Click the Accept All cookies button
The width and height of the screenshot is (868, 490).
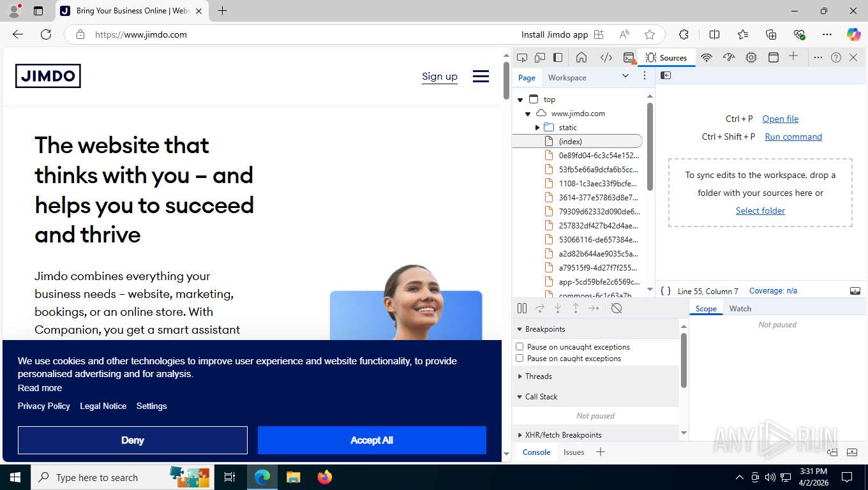(371, 440)
